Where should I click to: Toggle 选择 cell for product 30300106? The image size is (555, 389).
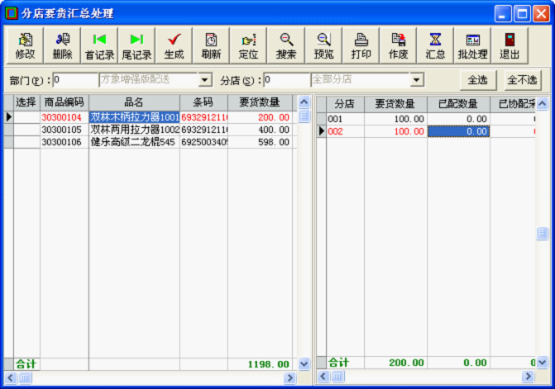coord(27,142)
